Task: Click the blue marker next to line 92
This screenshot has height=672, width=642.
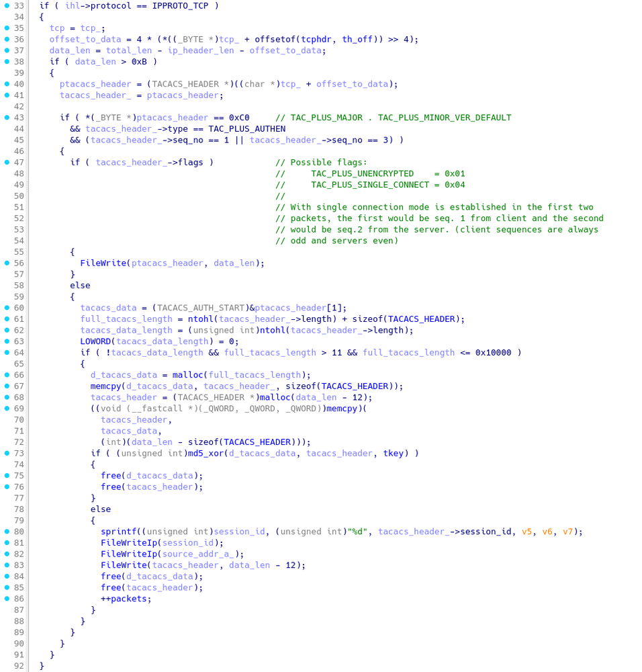Action: (x=5, y=665)
